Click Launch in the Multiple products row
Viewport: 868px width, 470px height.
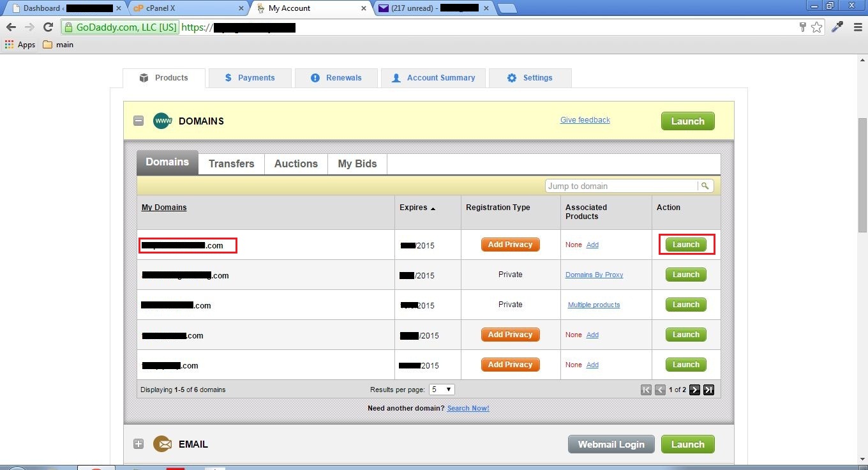[x=686, y=305]
